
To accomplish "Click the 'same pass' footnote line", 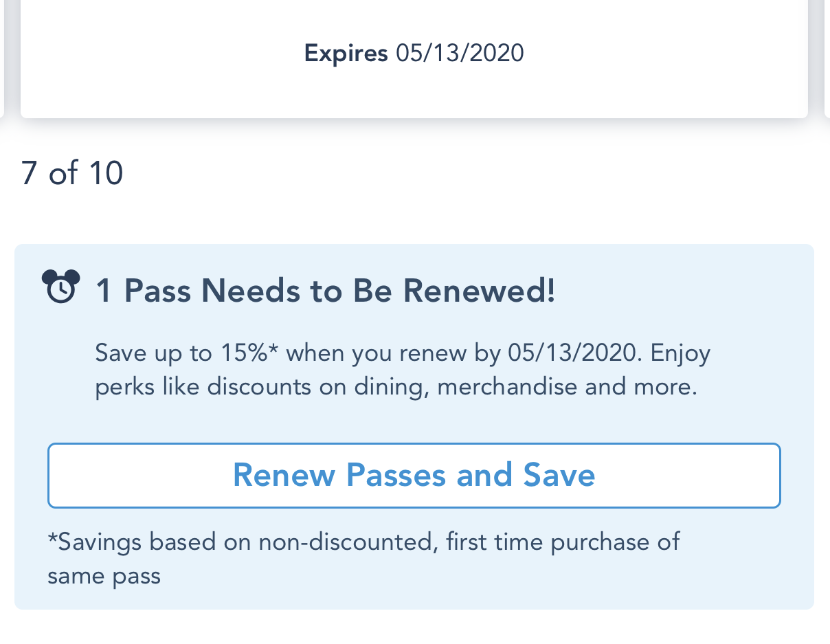I will point(104,575).
